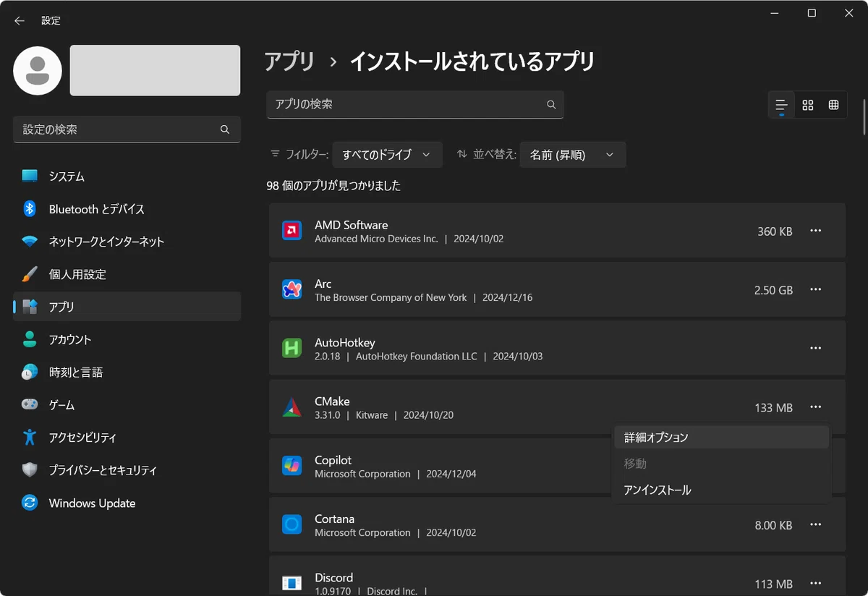Click the redacted user name block
868x596 pixels.
click(155, 70)
